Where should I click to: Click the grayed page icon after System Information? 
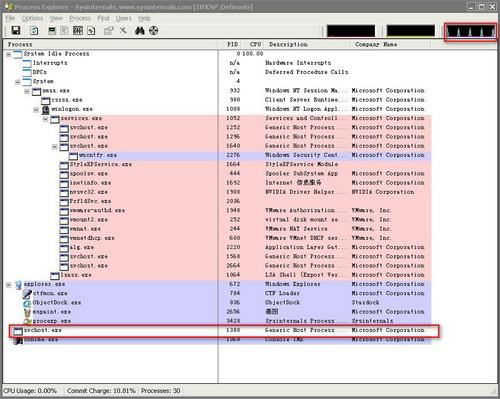[64, 31]
